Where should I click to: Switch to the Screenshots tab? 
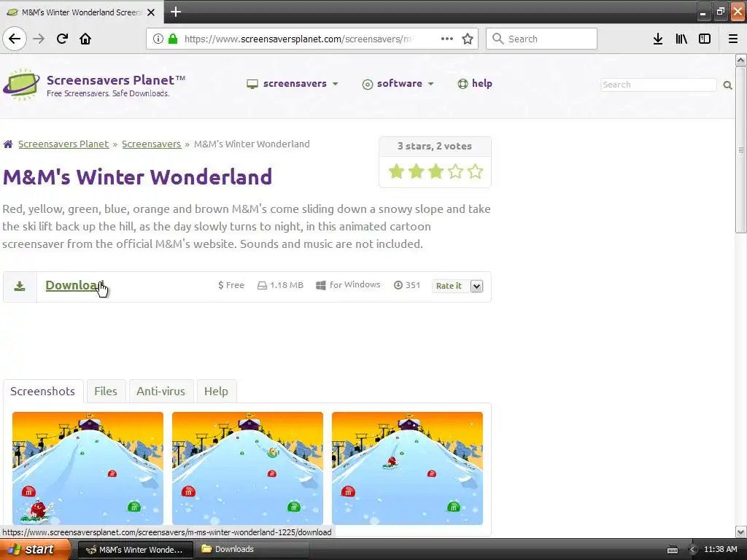pyautogui.click(x=43, y=392)
